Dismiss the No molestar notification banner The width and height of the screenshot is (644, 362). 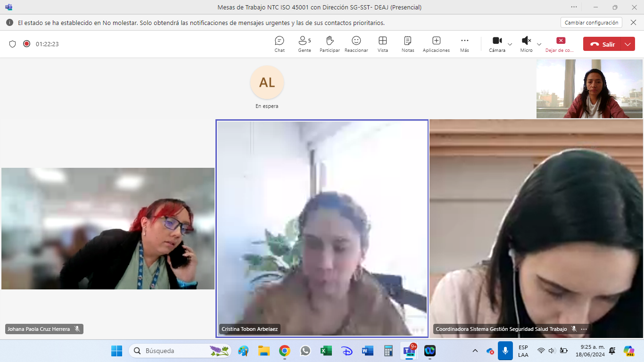click(x=634, y=23)
